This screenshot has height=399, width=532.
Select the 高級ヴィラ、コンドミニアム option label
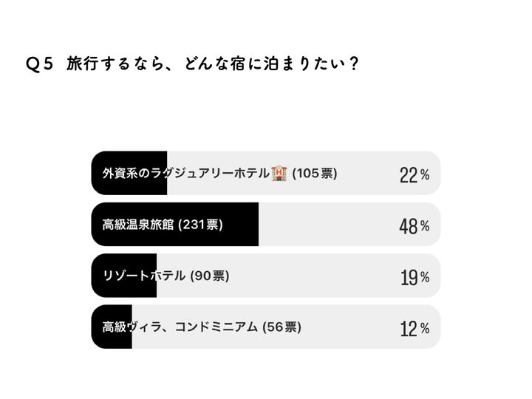[181, 327]
